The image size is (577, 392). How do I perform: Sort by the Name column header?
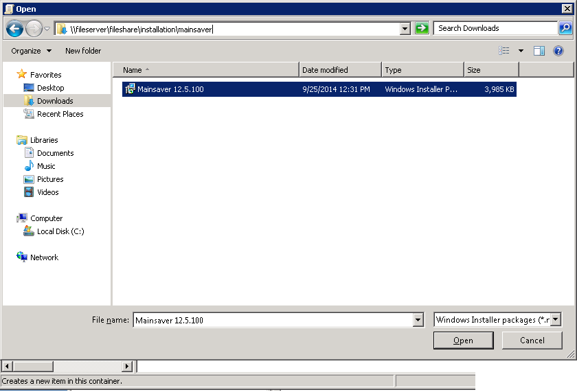(x=206, y=70)
